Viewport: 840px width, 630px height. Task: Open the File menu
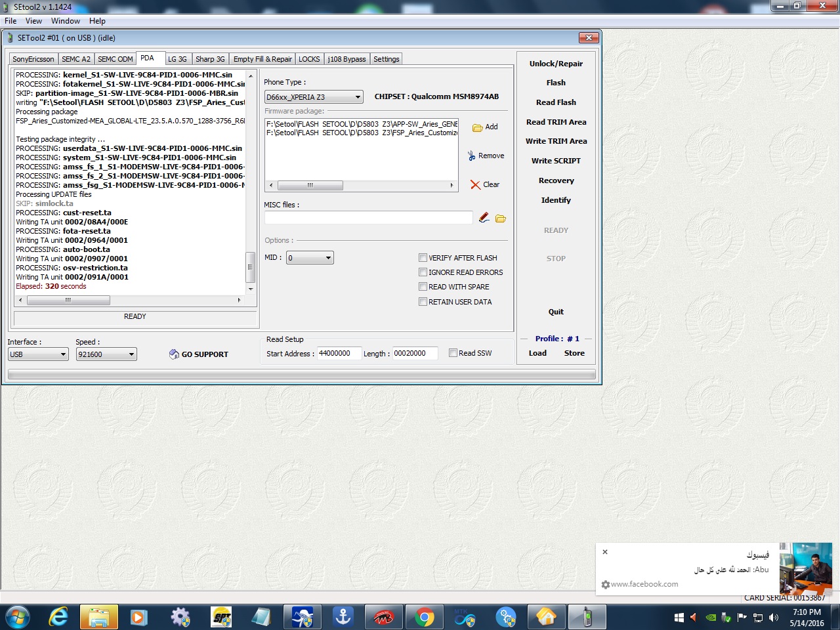click(10, 21)
